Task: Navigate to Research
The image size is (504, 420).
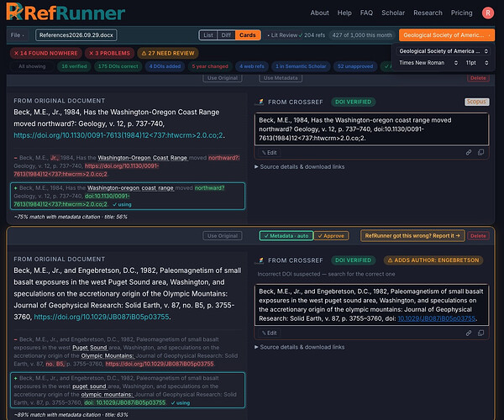Action: (428, 13)
